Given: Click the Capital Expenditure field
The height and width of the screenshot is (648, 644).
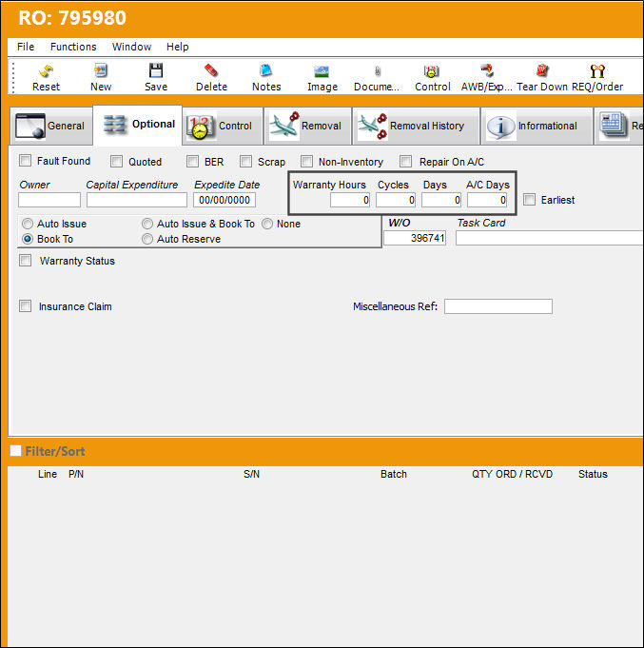Looking at the screenshot, I should (x=137, y=200).
